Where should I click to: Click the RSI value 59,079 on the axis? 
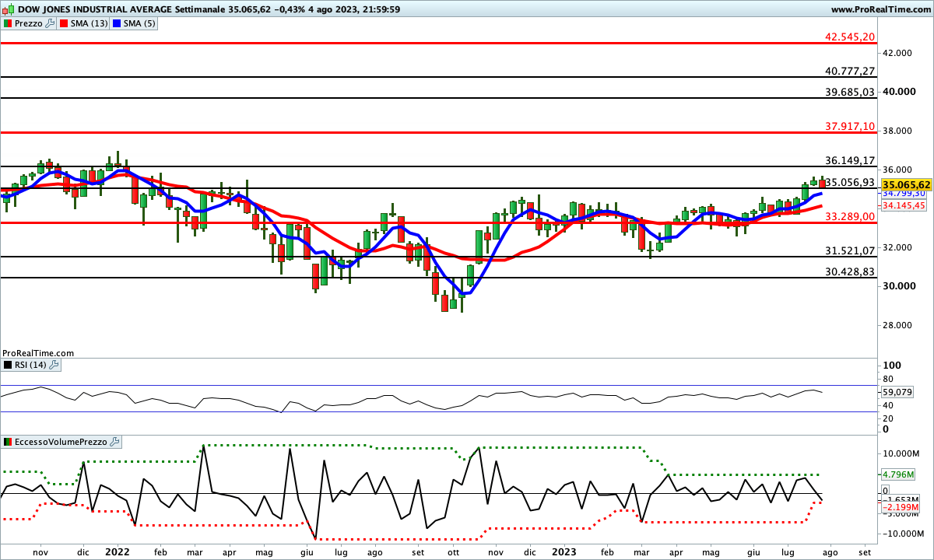pyautogui.click(x=895, y=393)
